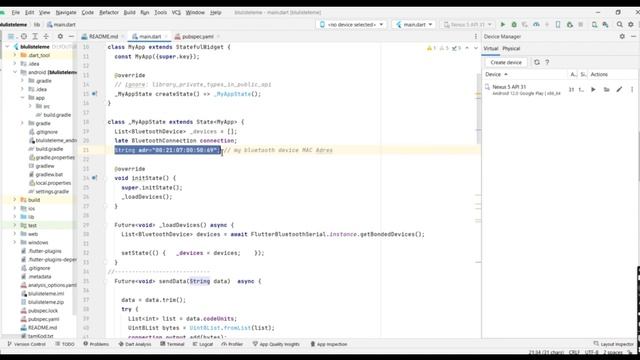Show Nexus 5 API 31 folder on disk
Image resolution: width=640 pixels, height=360 pixels.
pos(607,89)
